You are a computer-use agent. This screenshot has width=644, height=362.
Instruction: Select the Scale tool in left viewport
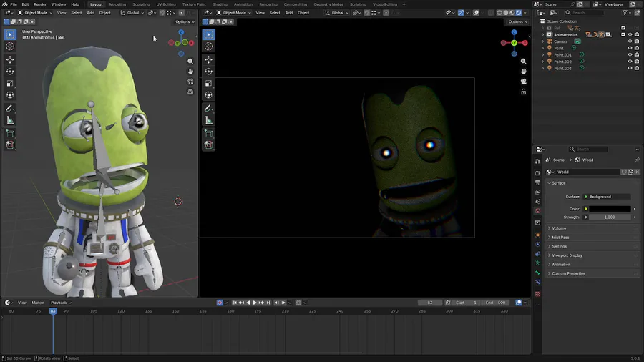coord(10,83)
